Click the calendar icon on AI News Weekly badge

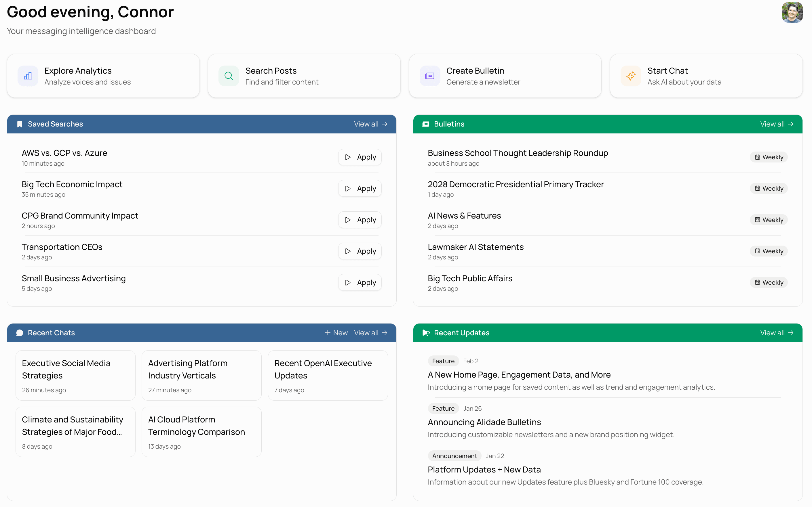pyautogui.click(x=758, y=220)
